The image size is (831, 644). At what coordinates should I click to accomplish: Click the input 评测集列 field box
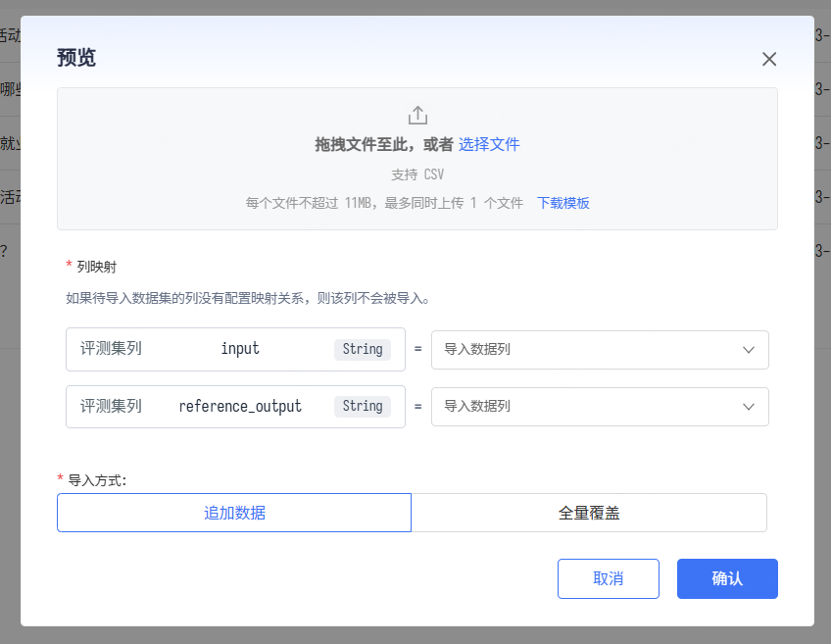pos(235,349)
